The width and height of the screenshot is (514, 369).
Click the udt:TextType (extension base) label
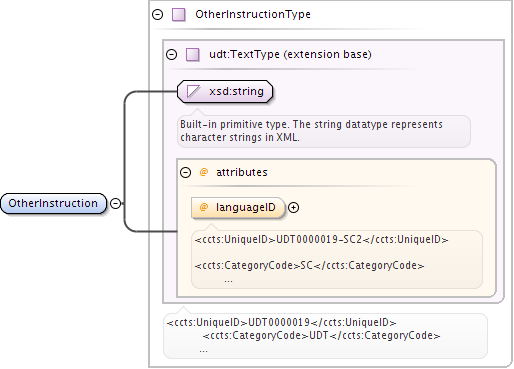290,54
